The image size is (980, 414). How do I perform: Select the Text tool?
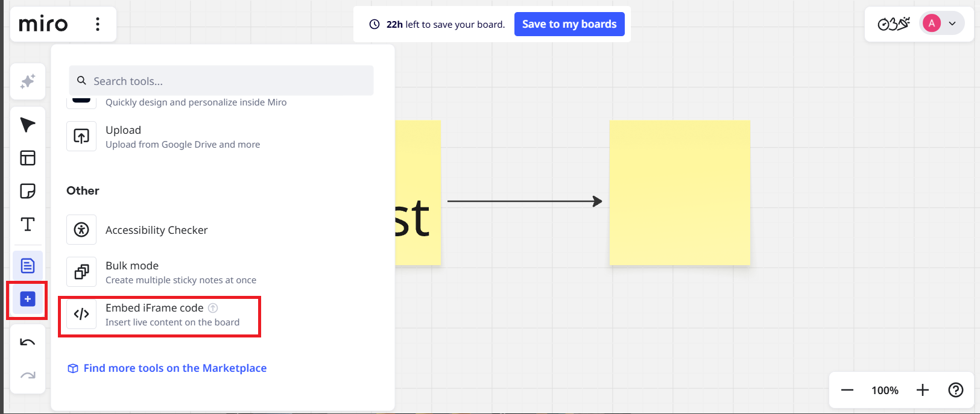[28, 224]
